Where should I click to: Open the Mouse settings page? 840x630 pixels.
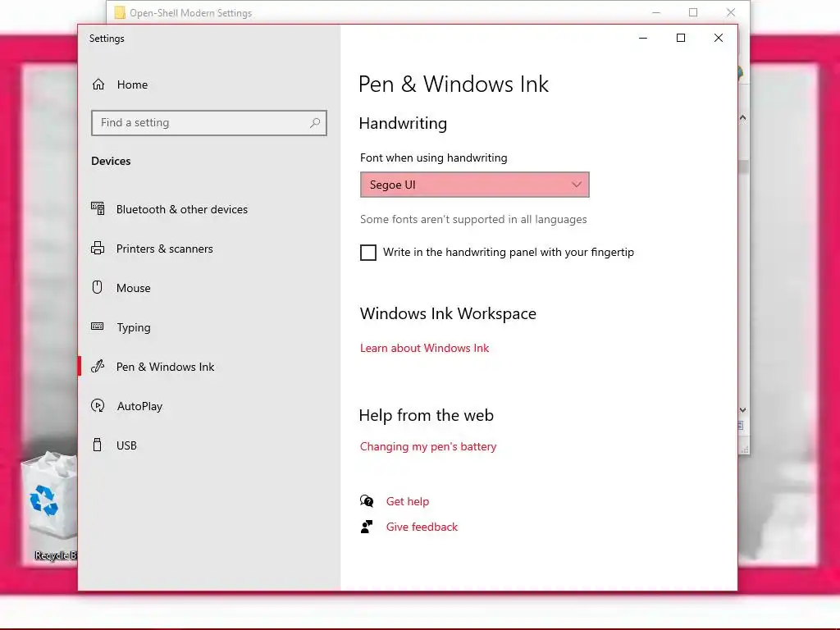[x=209, y=288]
